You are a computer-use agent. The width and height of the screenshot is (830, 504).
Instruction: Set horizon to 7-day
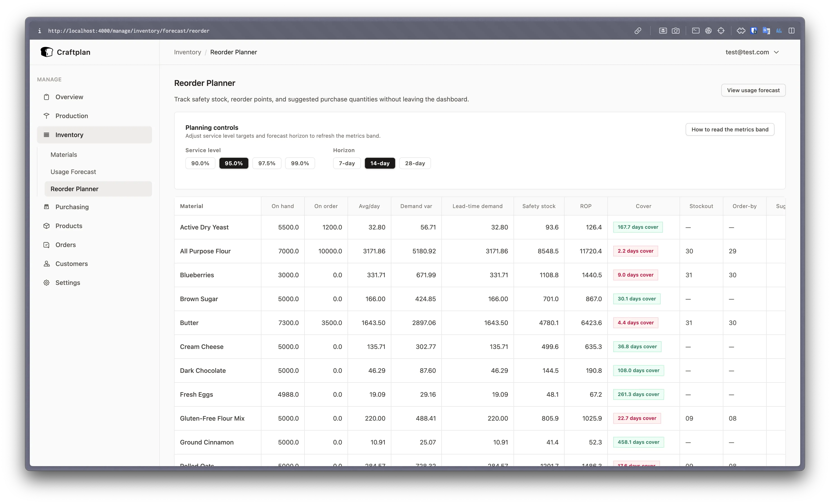point(347,163)
